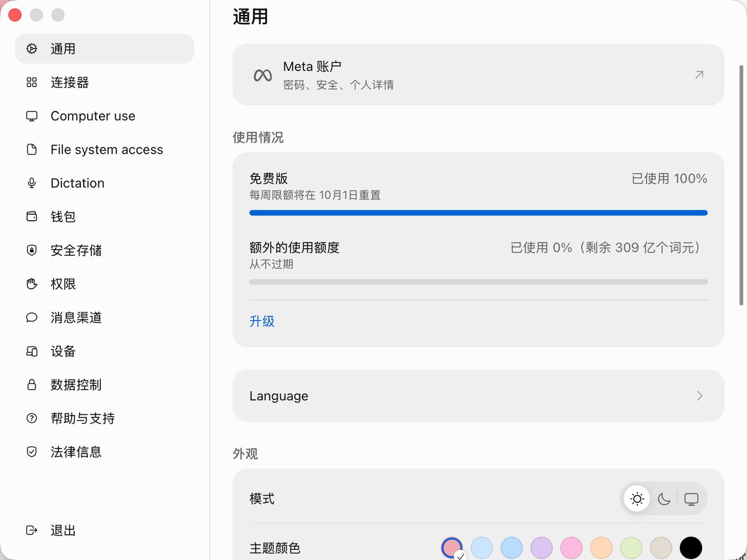Open the Language setting row
Screen dimensions: 747x560
point(478,396)
